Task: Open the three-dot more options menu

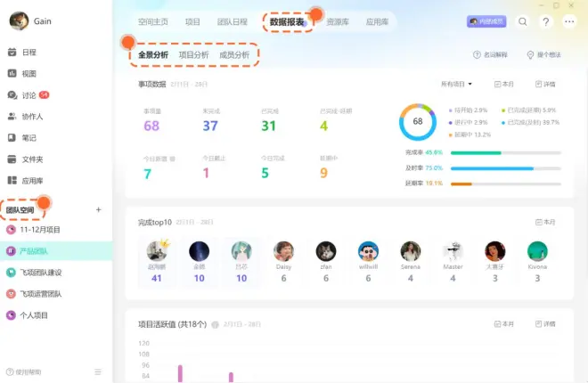Action: (569, 21)
